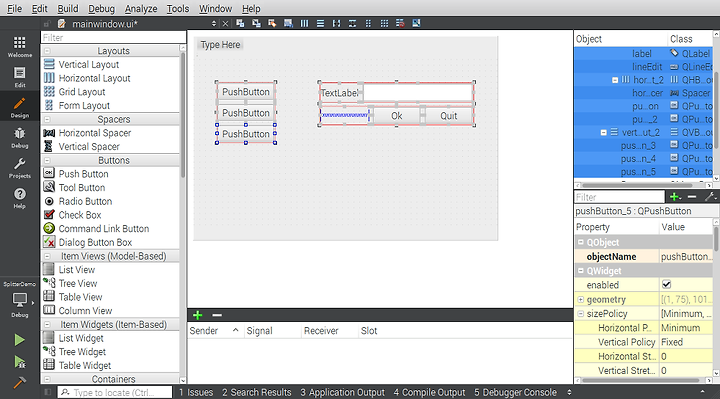Click Type Here menu placeholder on form

220,45
